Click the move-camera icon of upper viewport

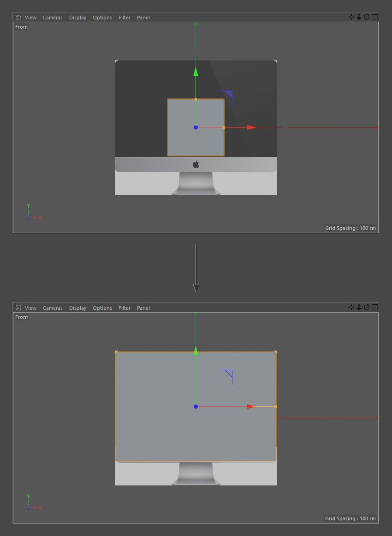351,17
